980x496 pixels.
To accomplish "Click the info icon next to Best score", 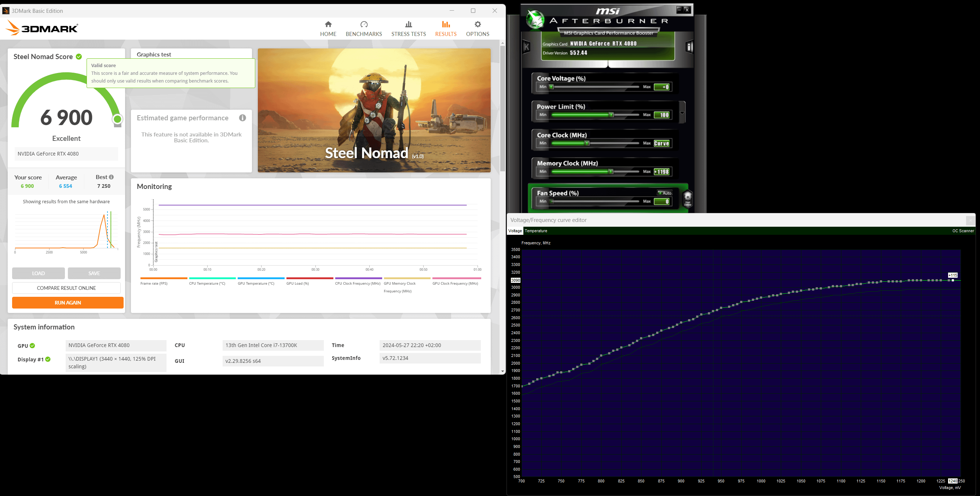I will pos(111,177).
